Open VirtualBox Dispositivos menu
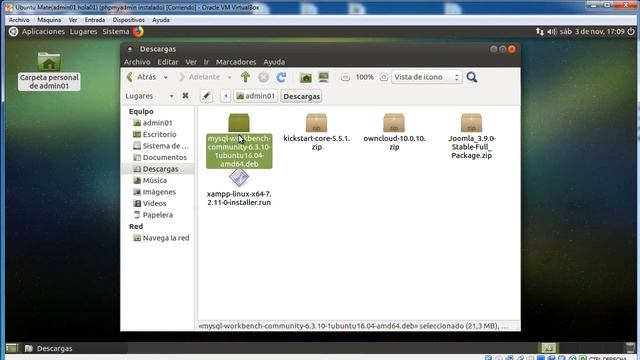640x360 pixels. pos(129,20)
